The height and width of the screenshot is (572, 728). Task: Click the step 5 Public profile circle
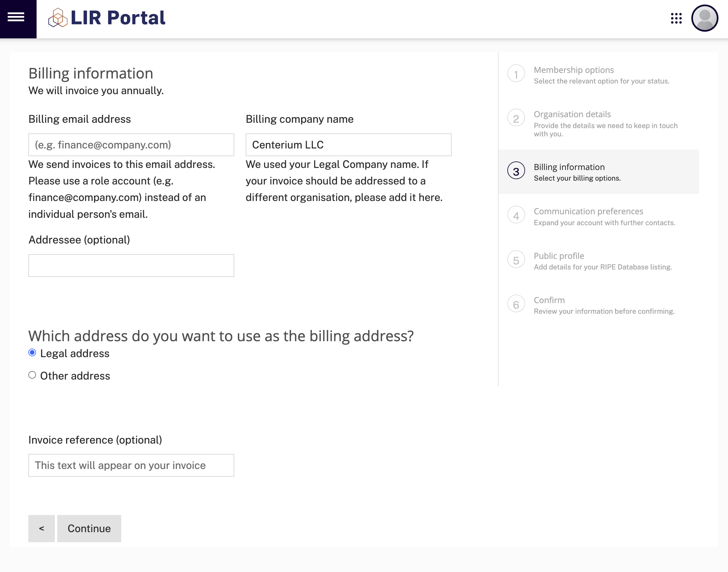[x=516, y=260]
